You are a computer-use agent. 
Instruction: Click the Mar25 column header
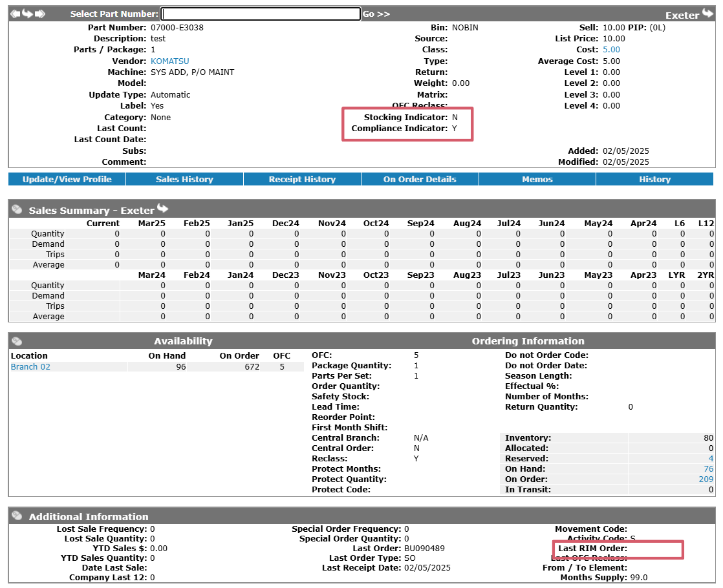[152, 224]
